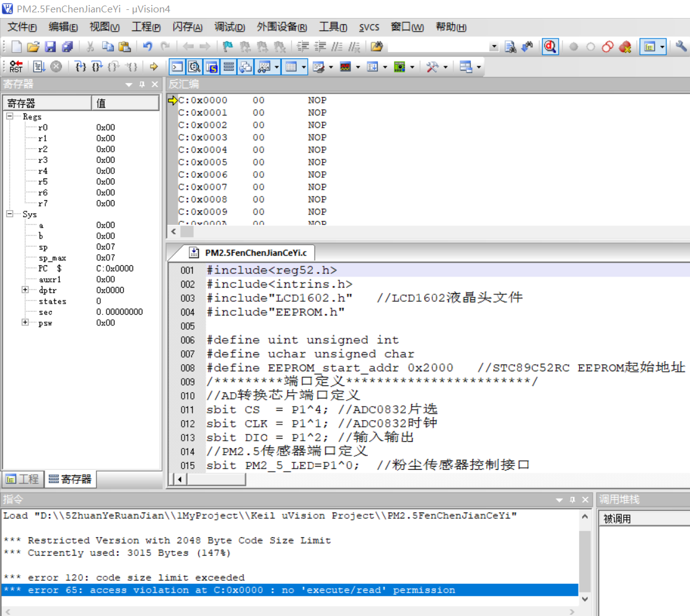Image resolution: width=690 pixels, height=616 pixels.
Task: Comment out the selected code lines
Action: pyautogui.click(x=337, y=46)
